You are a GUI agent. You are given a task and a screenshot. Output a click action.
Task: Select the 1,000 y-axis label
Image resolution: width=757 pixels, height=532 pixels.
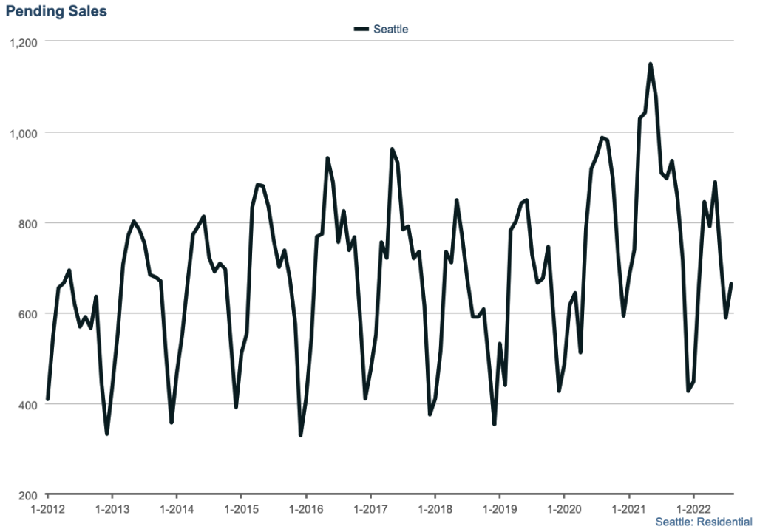22,133
